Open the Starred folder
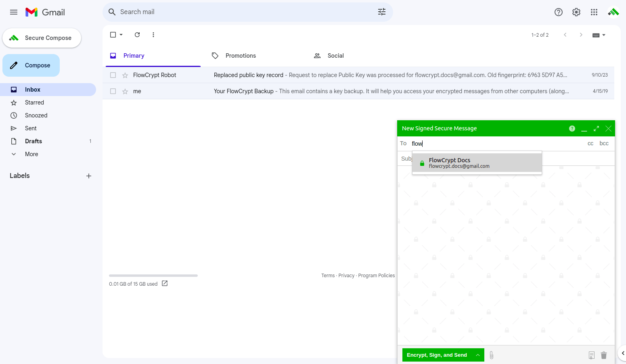Image resolution: width=626 pixels, height=364 pixels. tap(48, 103)
